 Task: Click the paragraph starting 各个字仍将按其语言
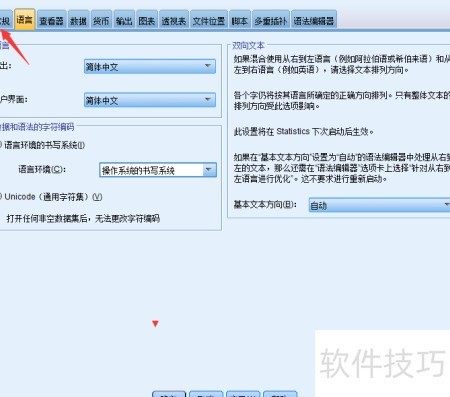(x=342, y=101)
